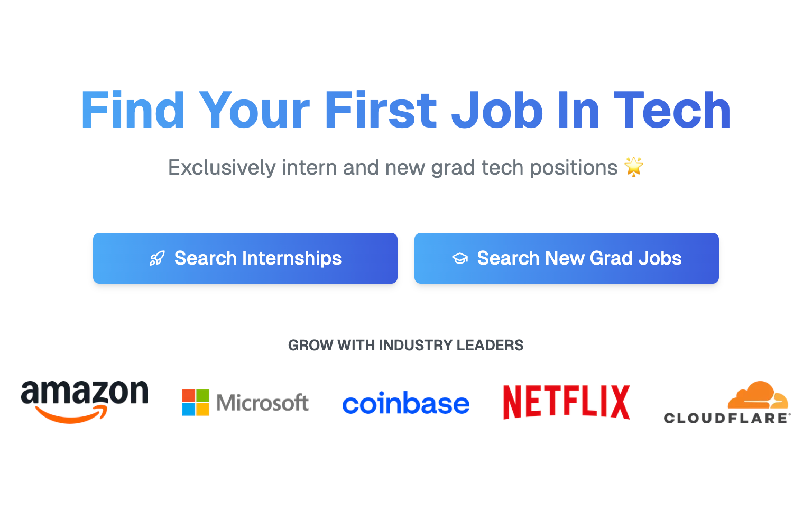Click the rocket icon on Search Internships

157,258
